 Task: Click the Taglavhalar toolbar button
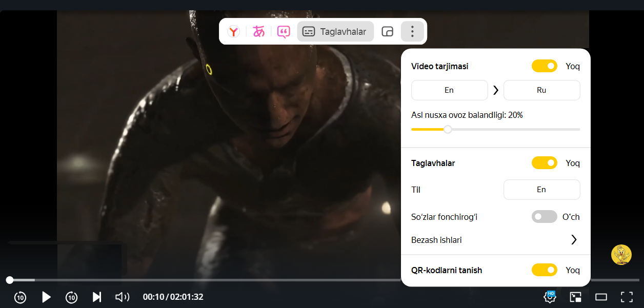(x=335, y=32)
